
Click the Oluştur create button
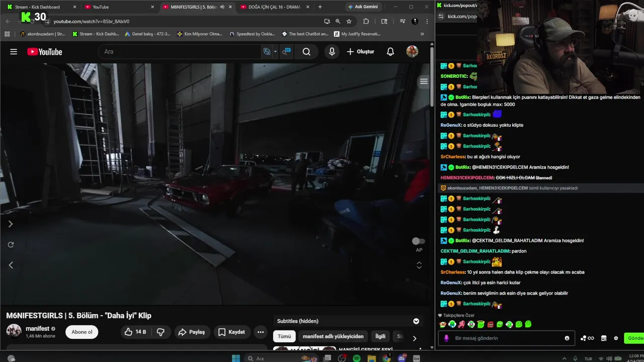click(x=360, y=52)
